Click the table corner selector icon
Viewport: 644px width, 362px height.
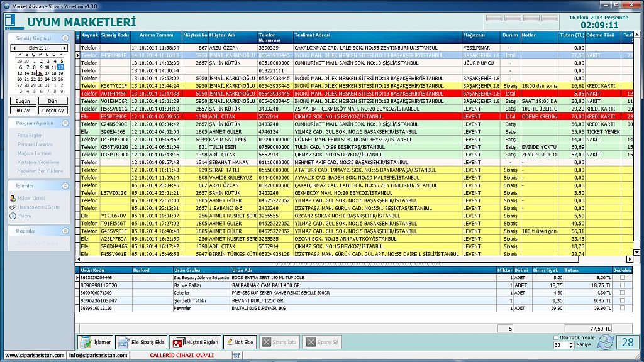(x=78, y=37)
